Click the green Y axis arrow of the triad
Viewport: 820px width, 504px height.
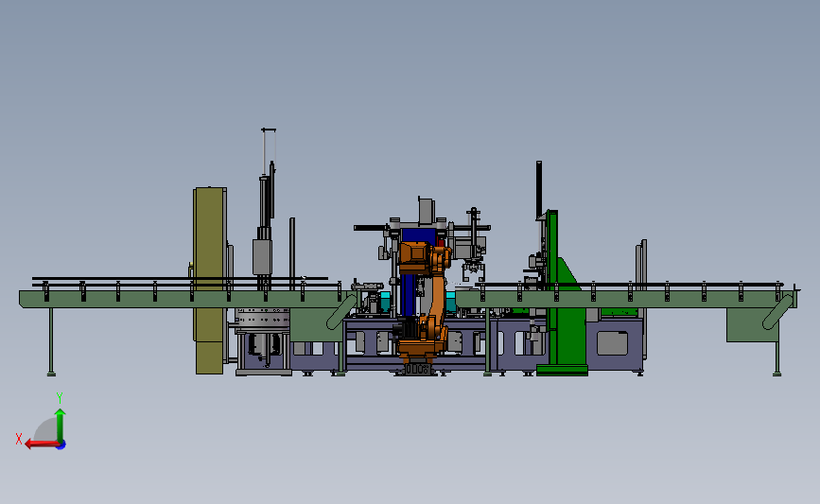(x=61, y=426)
